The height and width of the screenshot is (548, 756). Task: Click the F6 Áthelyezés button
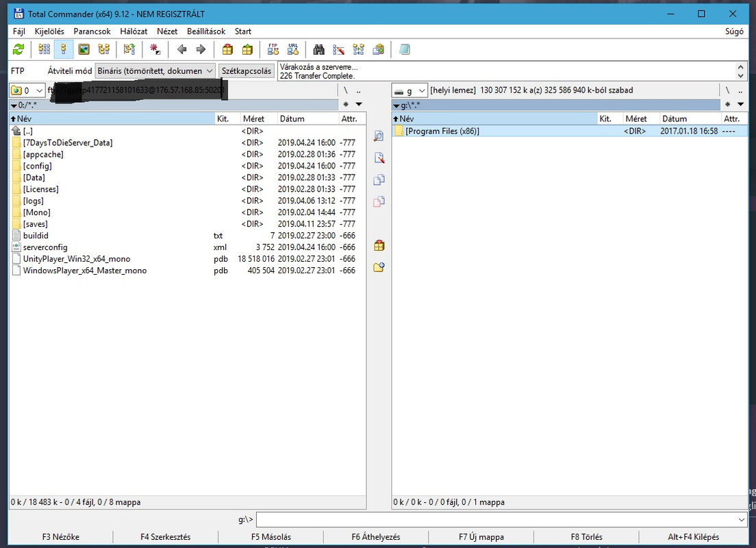tap(376, 537)
